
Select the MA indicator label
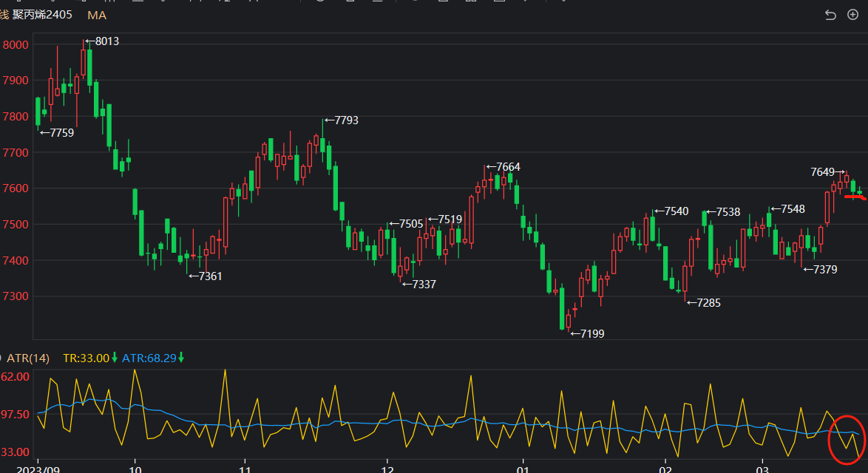97,16
